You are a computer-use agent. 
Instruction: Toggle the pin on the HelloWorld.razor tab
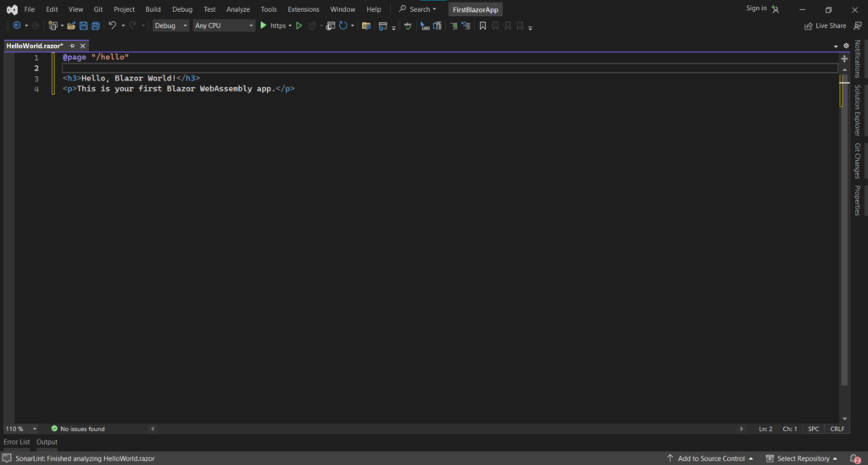(x=72, y=46)
